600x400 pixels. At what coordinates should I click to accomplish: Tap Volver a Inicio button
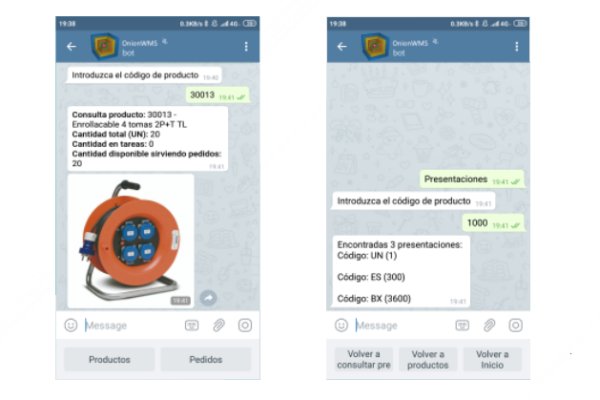tap(492, 359)
